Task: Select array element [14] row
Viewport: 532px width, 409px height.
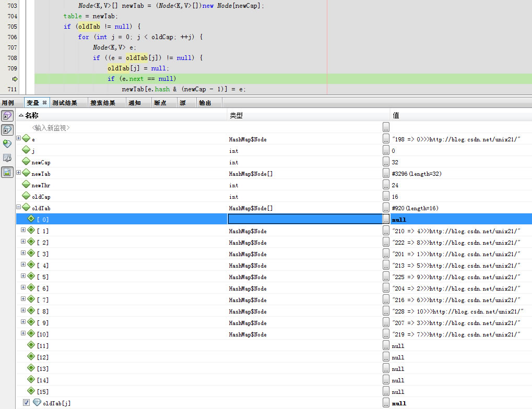Action: [x=274, y=380]
